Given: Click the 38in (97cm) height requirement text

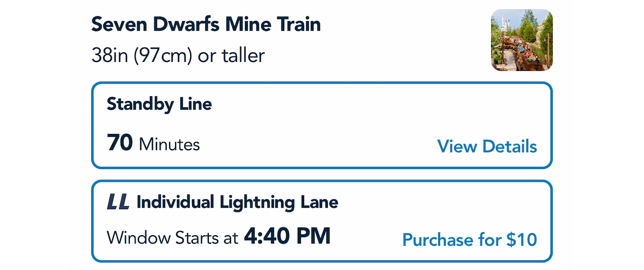Looking at the screenshot, I should pyautogui.click(x=141, y=55).
